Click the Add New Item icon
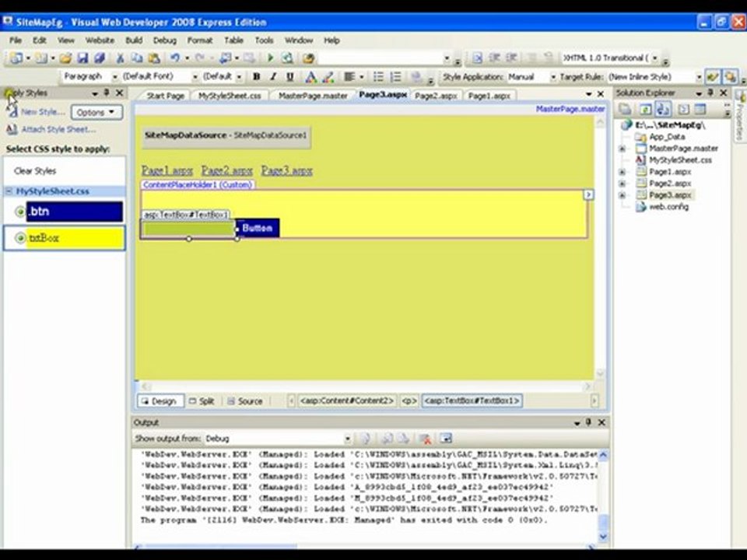This screenshot has width=747, height=560. [41, 58]
